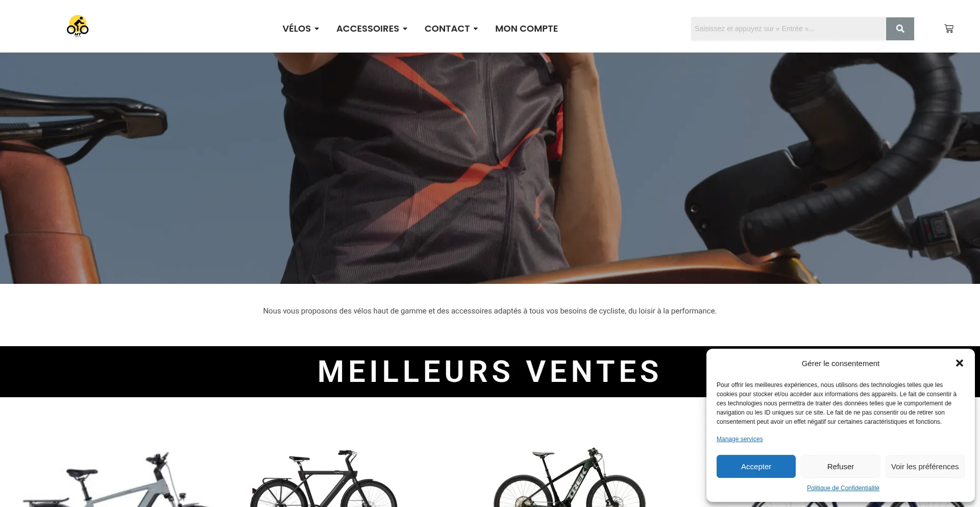Click the yellow cyclist site logo
980x507 pixels.
(x=78, y=26)
